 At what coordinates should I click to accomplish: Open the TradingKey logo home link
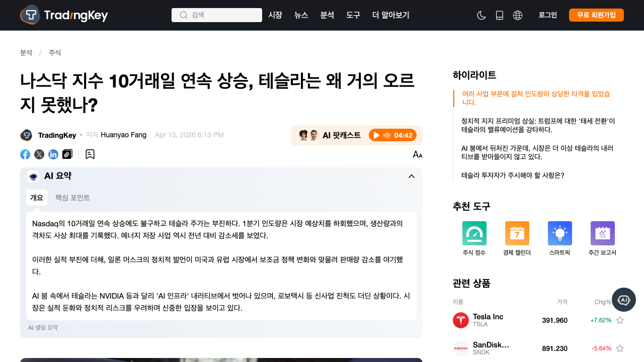tap(64, 15)
